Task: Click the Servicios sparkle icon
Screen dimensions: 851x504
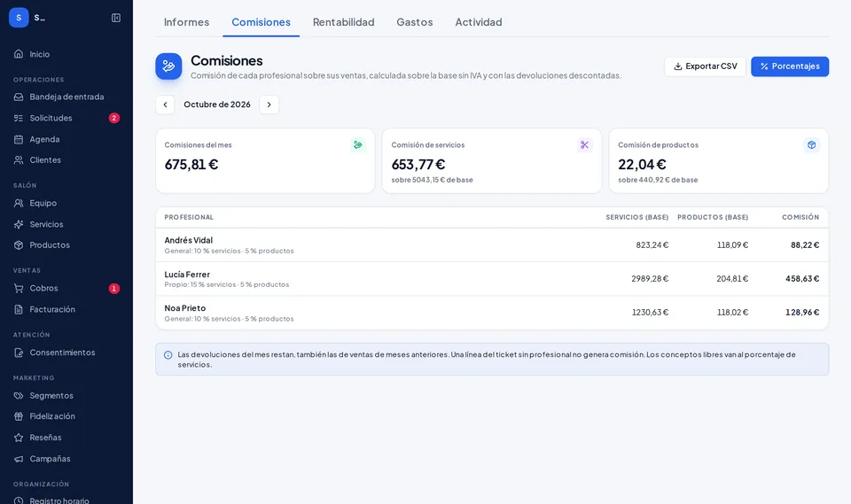Action: pos(19,224)
